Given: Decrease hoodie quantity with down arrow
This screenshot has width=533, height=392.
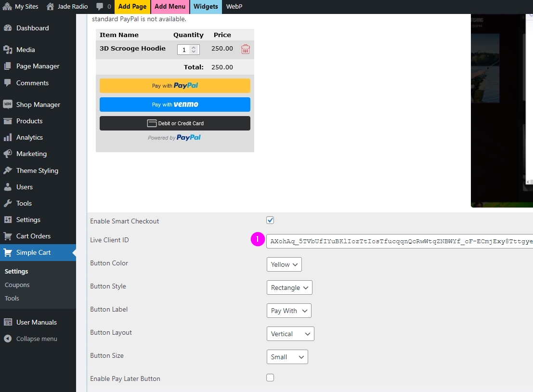Looking at the screenshot, I should point(194,52).
